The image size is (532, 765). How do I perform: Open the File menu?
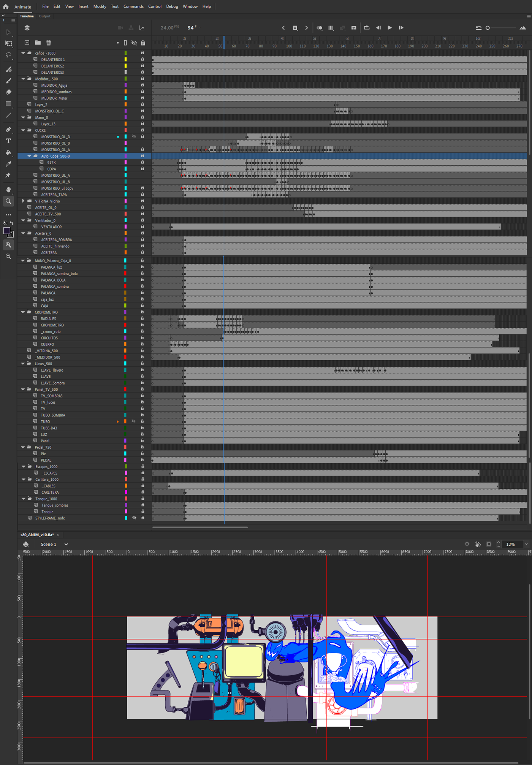click(45, 6)
